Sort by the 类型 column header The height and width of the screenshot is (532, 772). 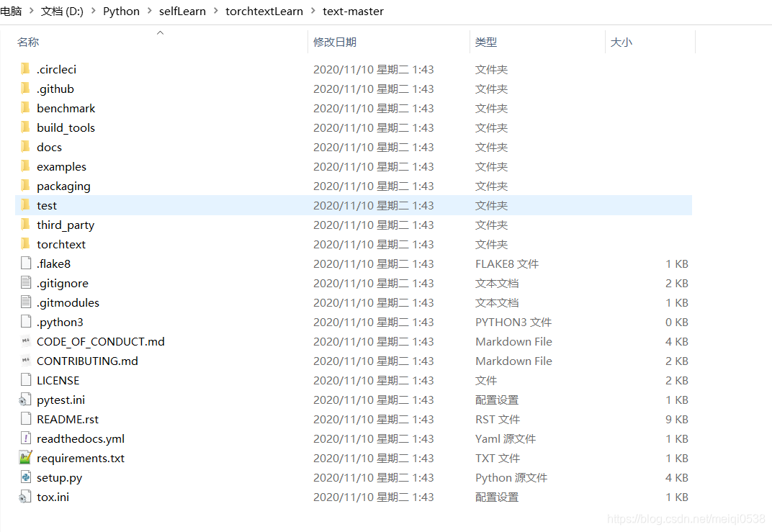tap(486, 42)
